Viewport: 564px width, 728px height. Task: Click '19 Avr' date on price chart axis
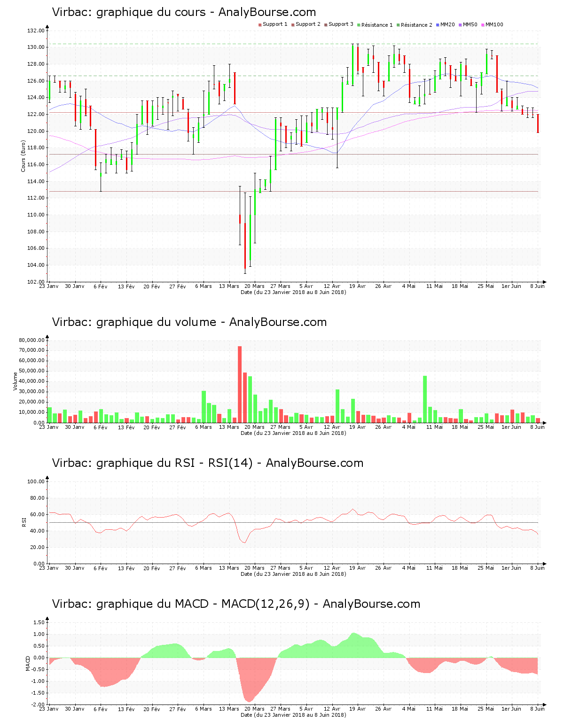click(358, 286)
